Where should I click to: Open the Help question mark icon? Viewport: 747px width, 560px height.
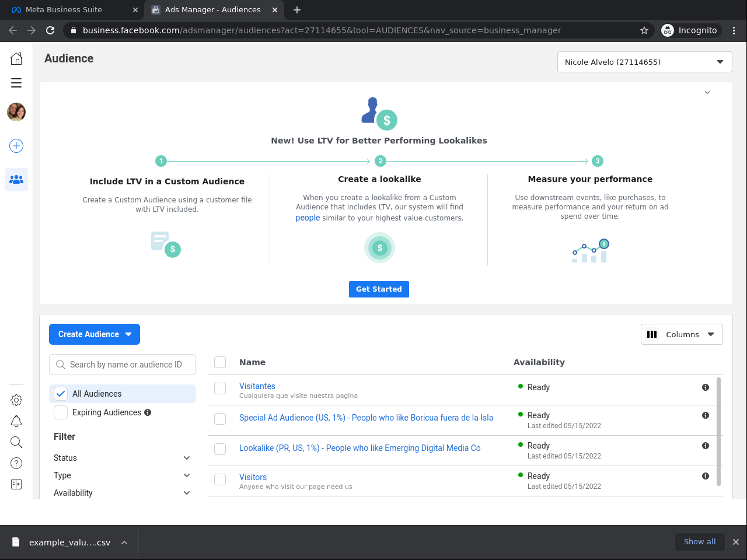tap(16, 463)
